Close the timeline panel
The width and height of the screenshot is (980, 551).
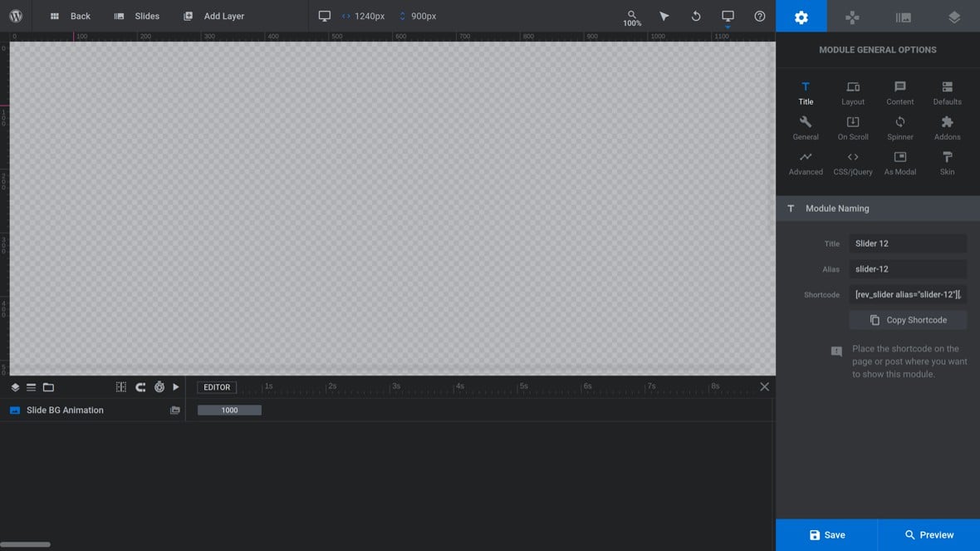click(764, 386)
